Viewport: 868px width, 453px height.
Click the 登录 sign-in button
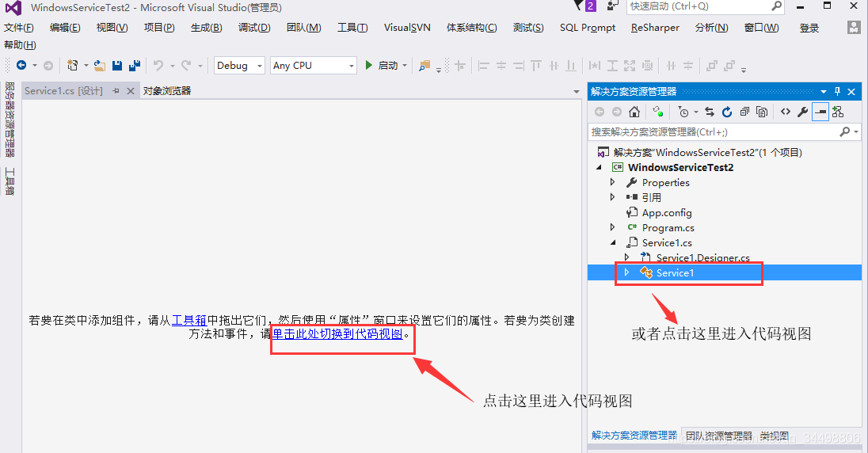pyautogui.click(x=809, y=28)
